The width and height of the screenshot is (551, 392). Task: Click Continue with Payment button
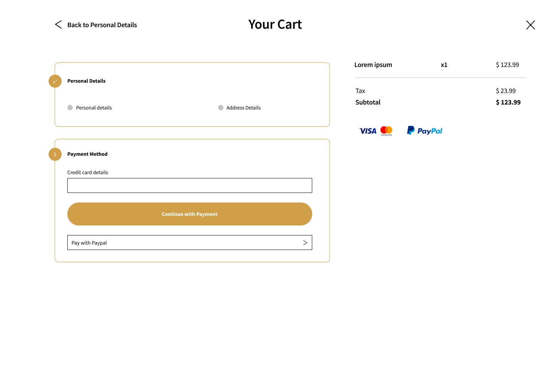(190, 214)
